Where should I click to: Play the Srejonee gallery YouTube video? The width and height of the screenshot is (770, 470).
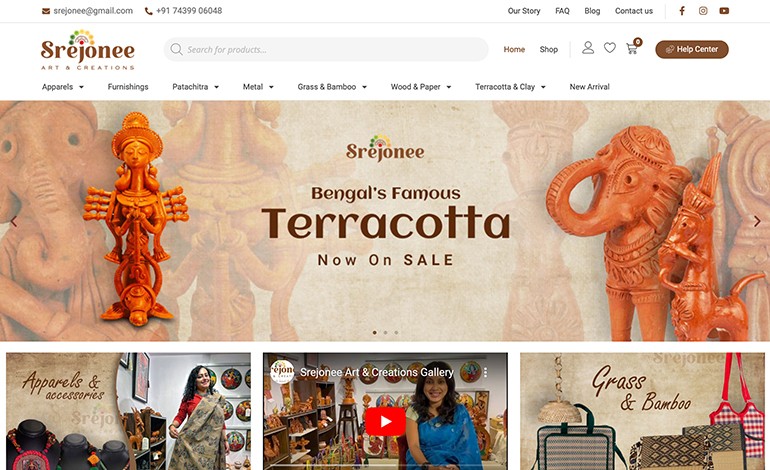385,421
